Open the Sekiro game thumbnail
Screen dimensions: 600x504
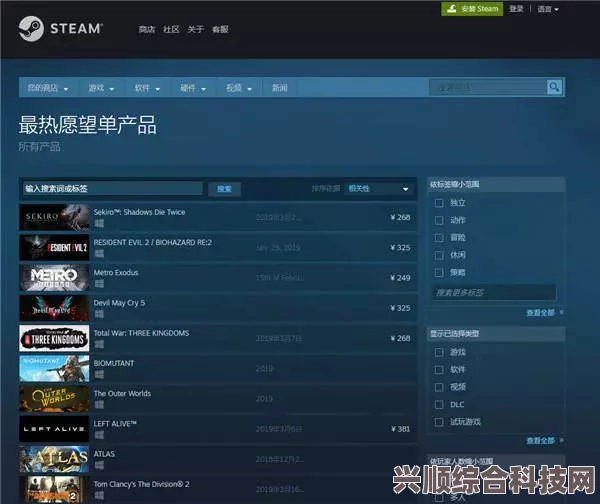tap(54, 217)
